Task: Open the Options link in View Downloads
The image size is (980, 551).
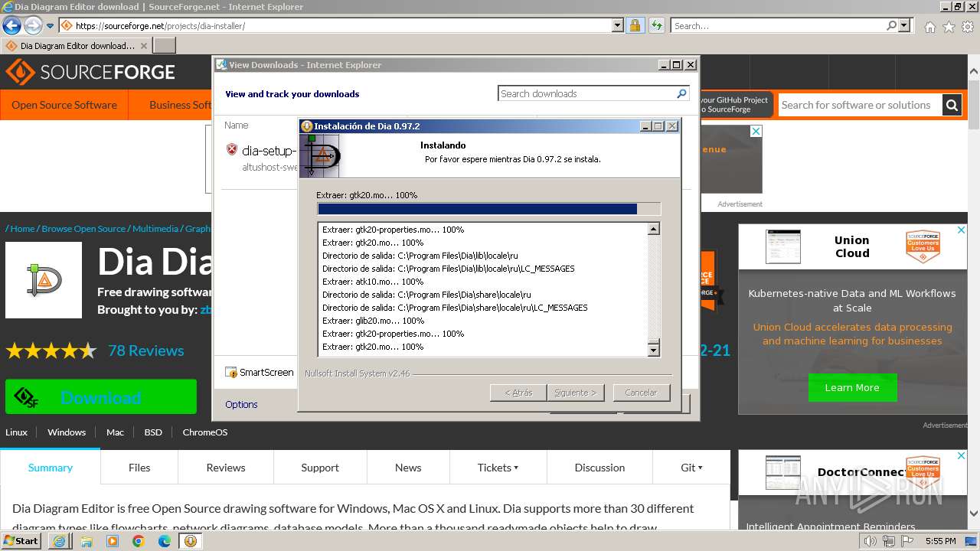Action: 241,404
